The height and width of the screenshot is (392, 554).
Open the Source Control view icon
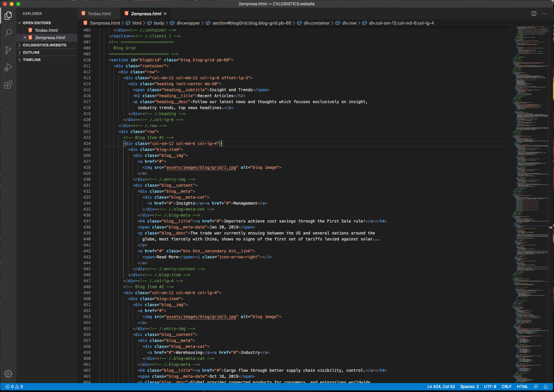[x=8, y=50]
